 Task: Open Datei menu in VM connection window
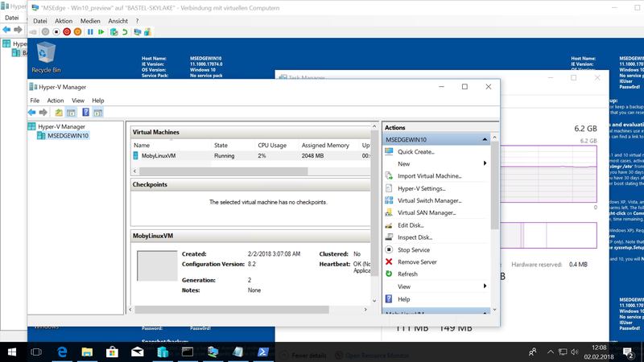pyautogui.click(x=39, y=21)
